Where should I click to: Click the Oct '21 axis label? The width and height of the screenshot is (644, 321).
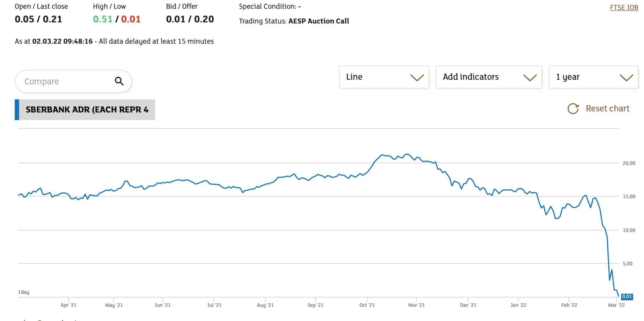[x=367, y=305]
